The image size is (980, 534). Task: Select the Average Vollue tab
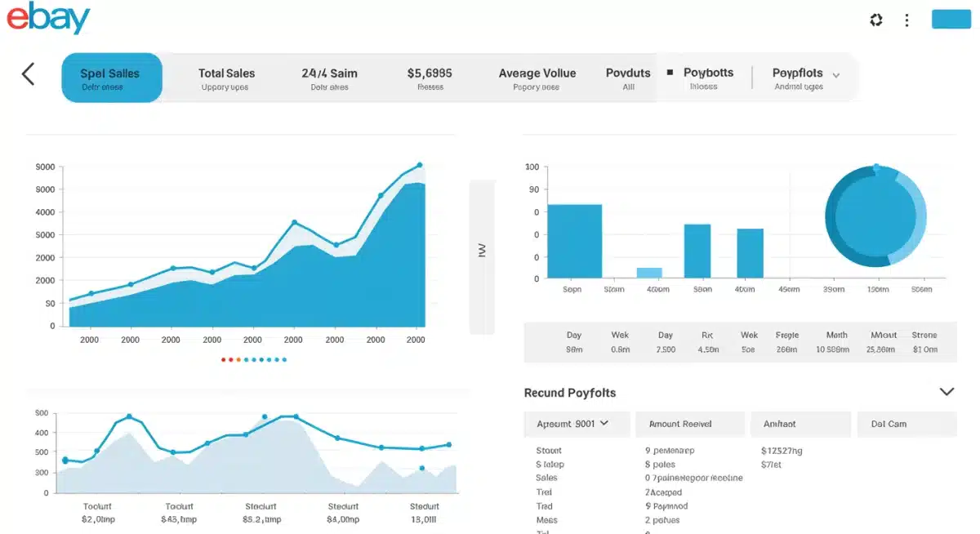point(537,78)
